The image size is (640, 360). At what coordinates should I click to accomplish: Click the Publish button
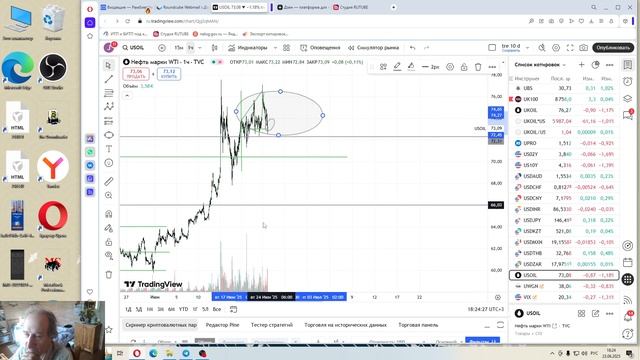pyautogui.click(x=613, y=48)
